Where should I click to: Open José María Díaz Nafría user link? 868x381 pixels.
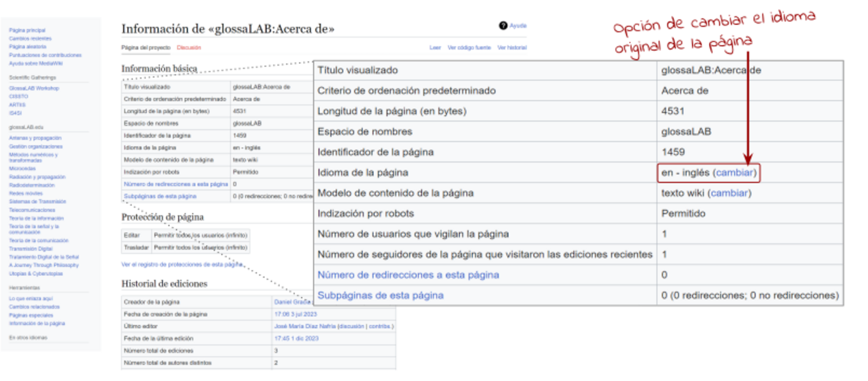305,326
